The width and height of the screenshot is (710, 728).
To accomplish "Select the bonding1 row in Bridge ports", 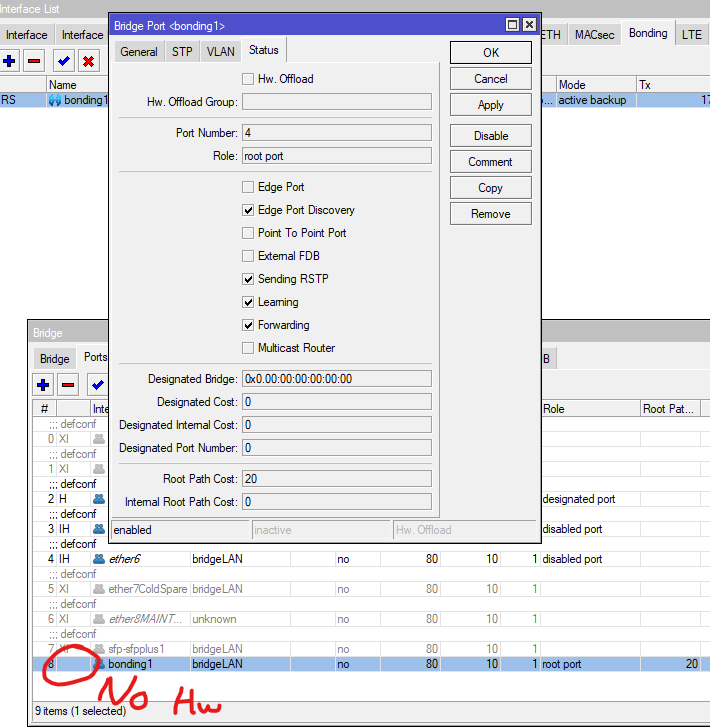I will click(x=371, y=664).
